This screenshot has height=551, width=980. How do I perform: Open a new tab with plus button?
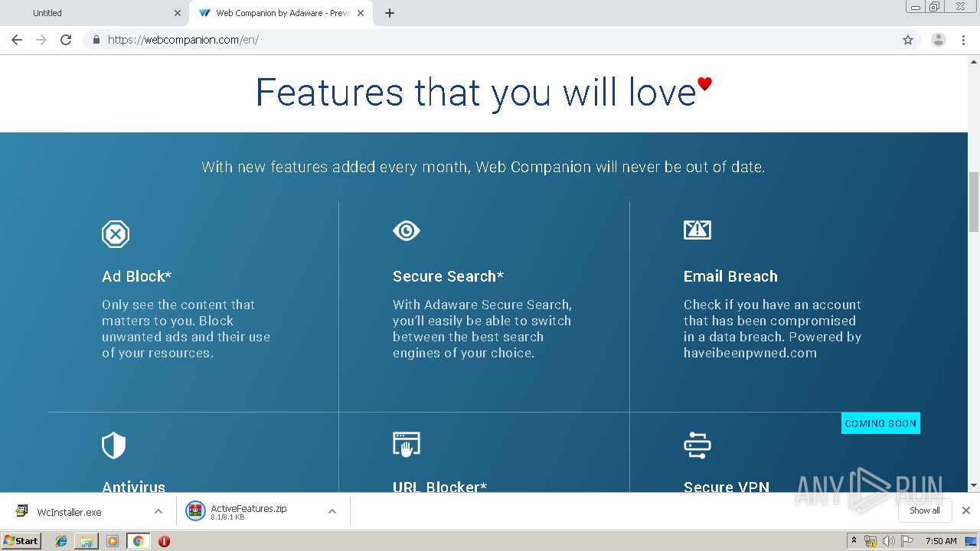pyautogui.click(x=390, y=13)
